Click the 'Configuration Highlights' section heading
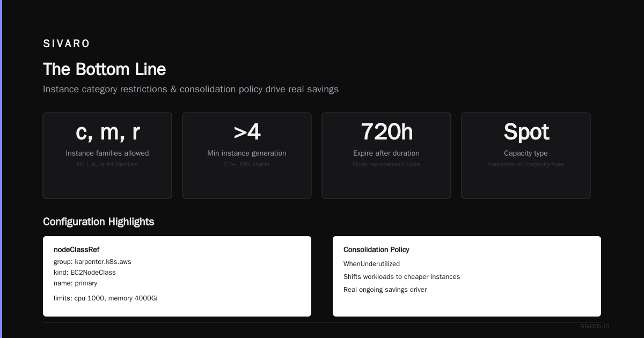Image resolution: width=644 pixels, height=338 pixels. pyautogui.click(x=98, y=222)
